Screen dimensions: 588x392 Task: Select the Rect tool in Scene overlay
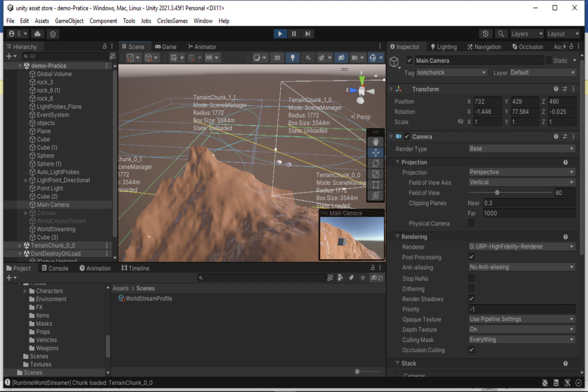tap(376, 185)
